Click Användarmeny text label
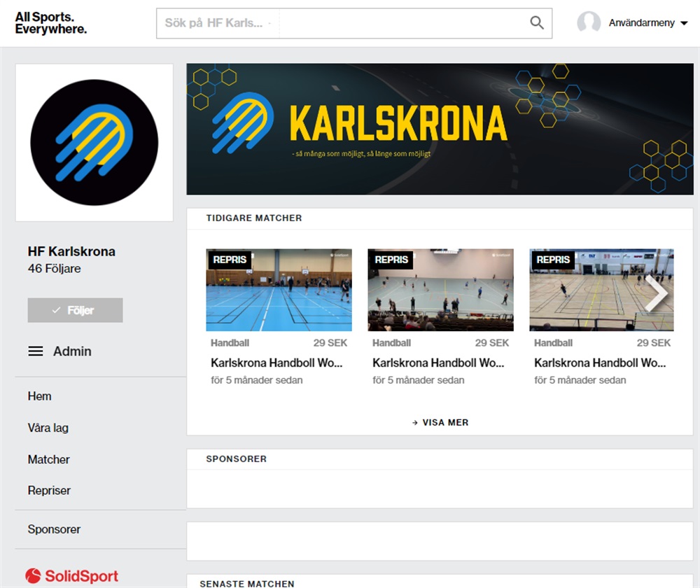 (x=641, y=23)
